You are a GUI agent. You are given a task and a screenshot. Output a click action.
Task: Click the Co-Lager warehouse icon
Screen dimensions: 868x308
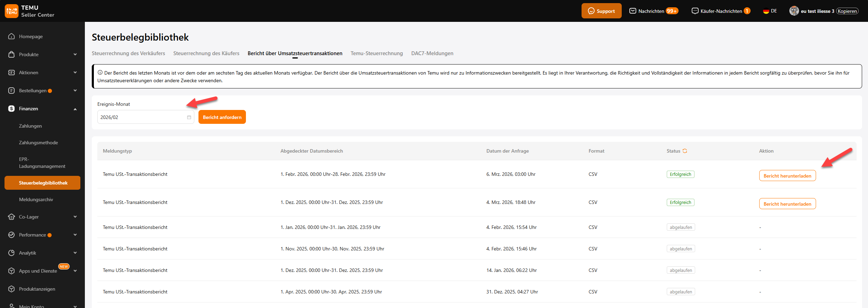tap(11, 217)
